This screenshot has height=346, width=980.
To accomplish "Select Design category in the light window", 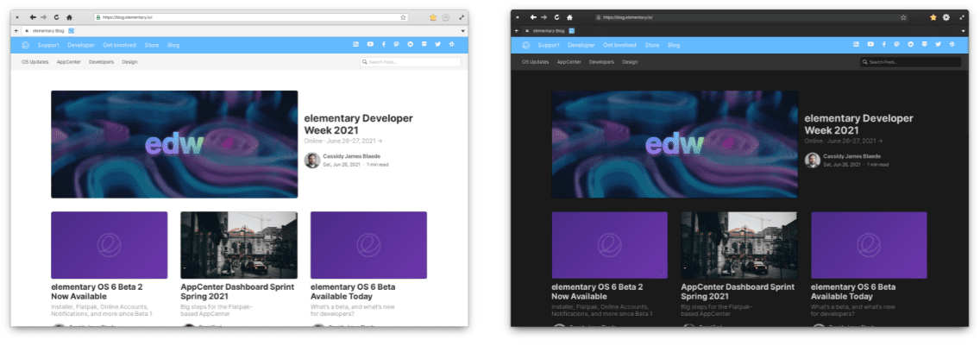I will (x=129, y=62).
